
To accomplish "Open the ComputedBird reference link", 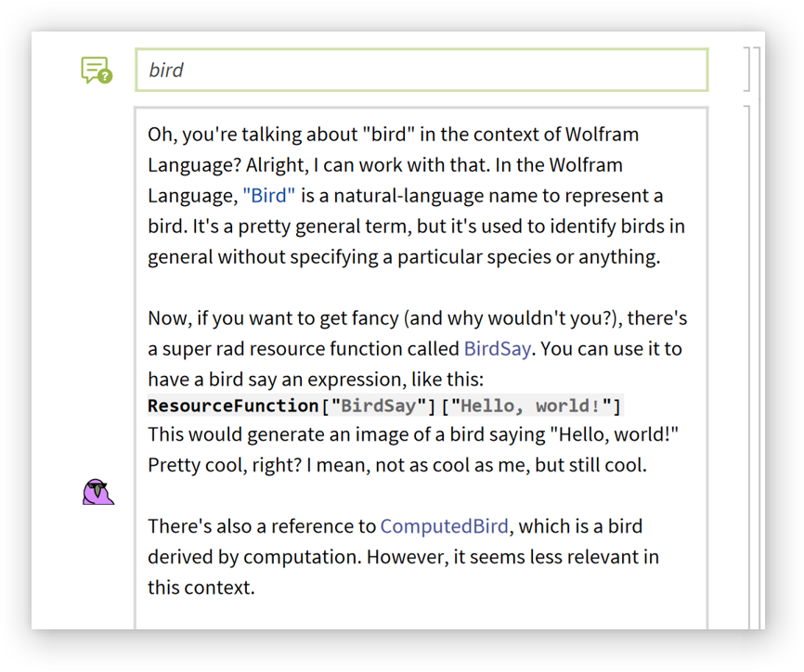I will pos(444,526).
